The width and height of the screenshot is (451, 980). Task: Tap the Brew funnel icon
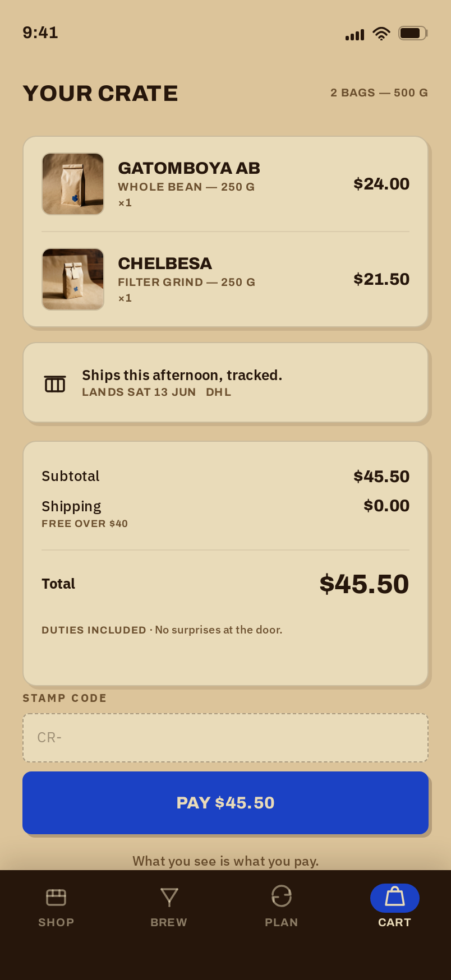(169, 897)
